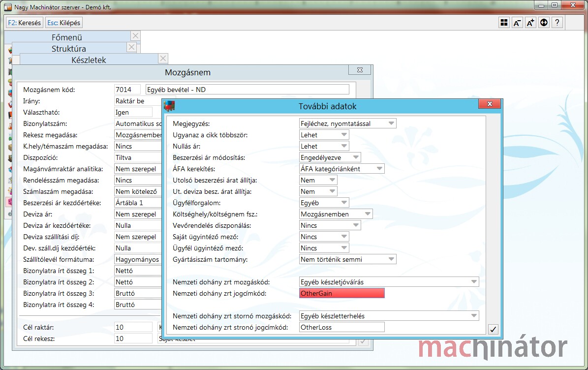
Task: Click Deviza ár kezdőértéke field Nulla
Action: point(138,225)
